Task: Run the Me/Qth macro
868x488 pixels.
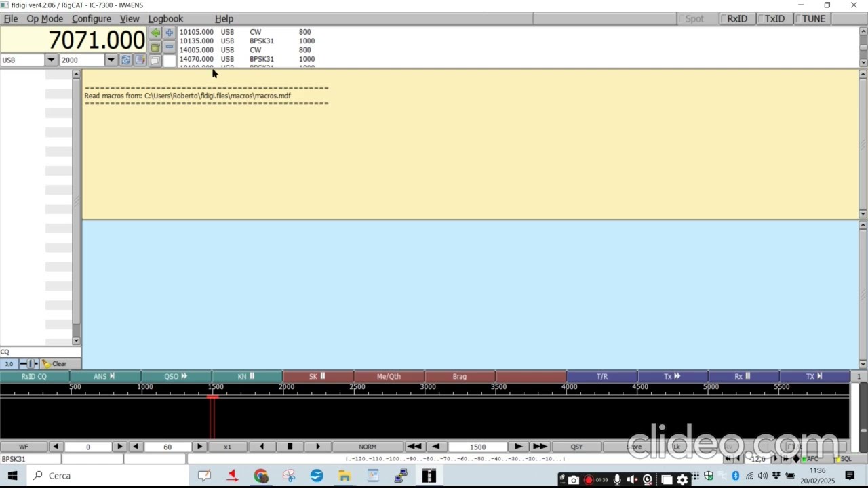Action: [389, 377]
